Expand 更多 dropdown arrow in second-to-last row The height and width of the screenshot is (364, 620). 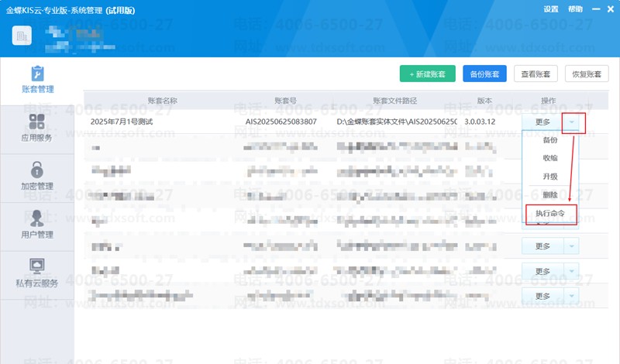point(571,270)
